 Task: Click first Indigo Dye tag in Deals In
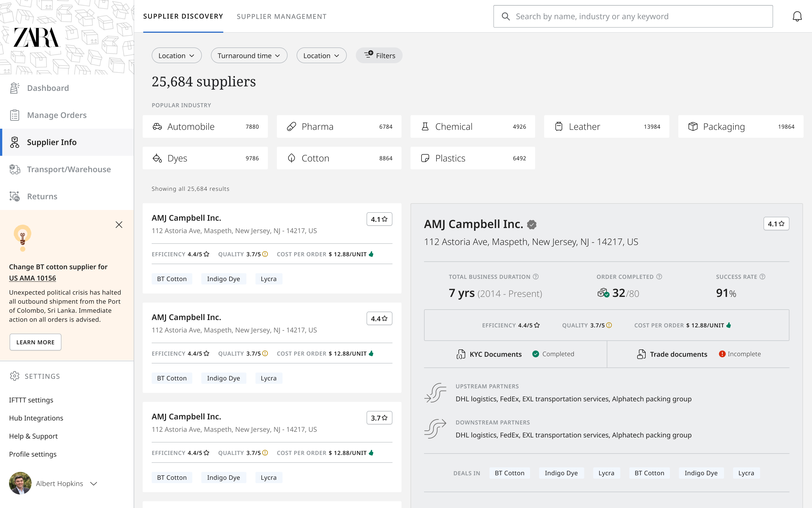(561, 473)
